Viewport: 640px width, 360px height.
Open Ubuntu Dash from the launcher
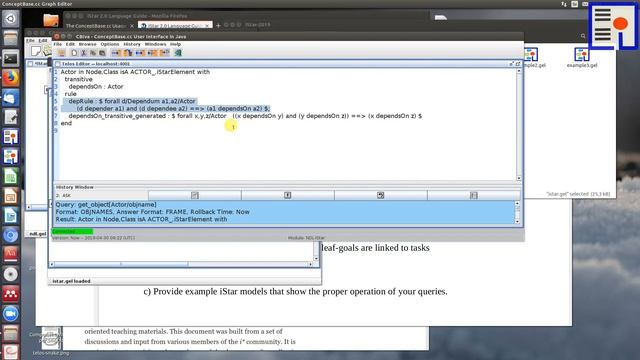point(11,18)
